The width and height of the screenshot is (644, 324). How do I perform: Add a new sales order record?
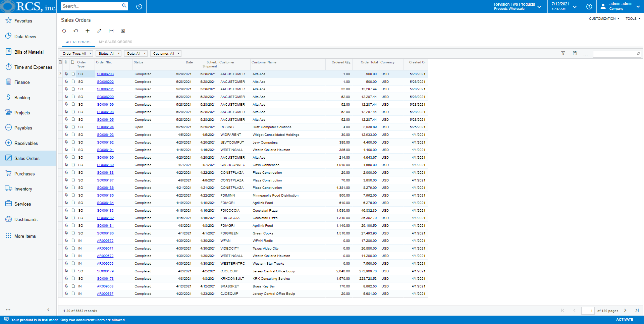pyautogui.click(x=88, y=31)
